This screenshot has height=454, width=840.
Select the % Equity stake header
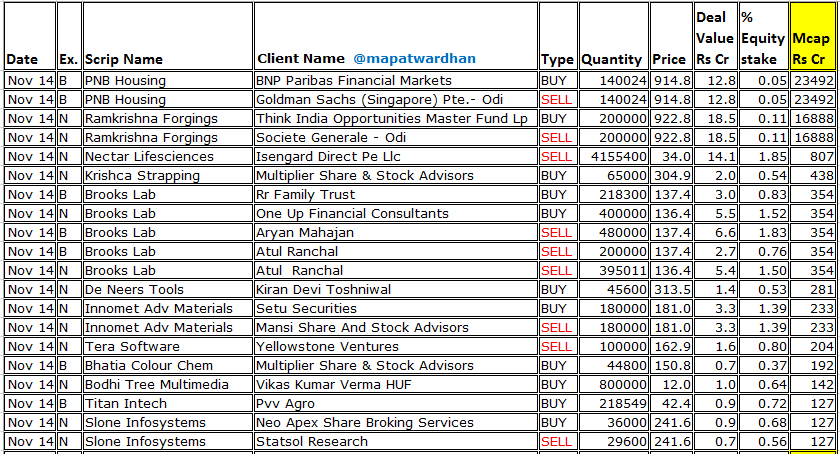[763, 38]
